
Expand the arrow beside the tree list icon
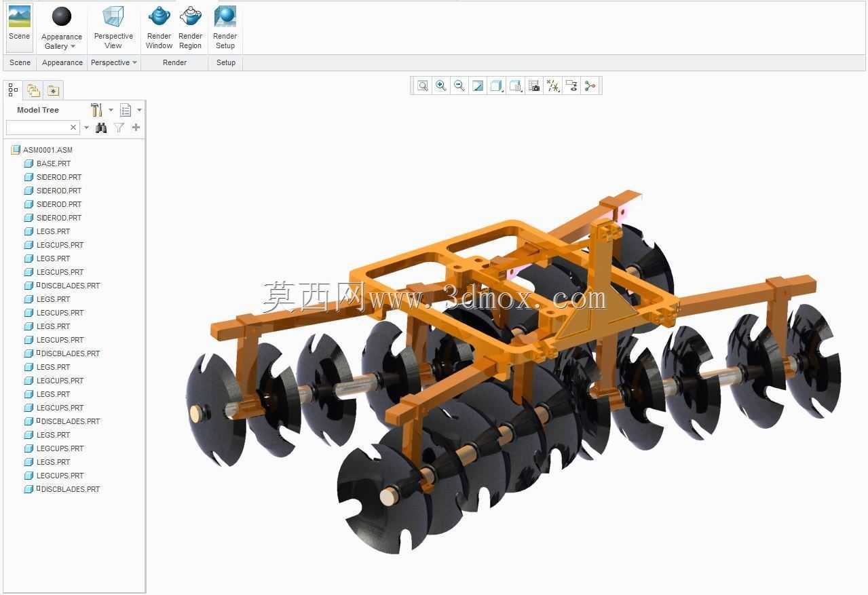[x=139, y=110]
